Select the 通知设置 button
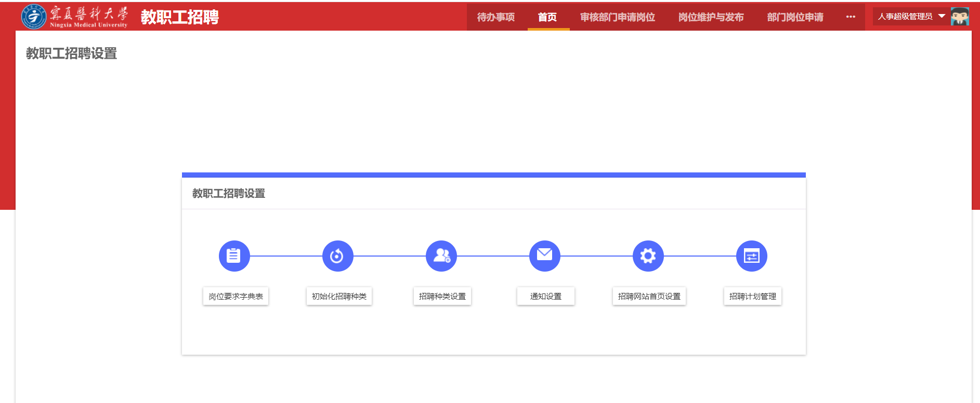Viewport: 980px width, 403px height. pos(545,297)
